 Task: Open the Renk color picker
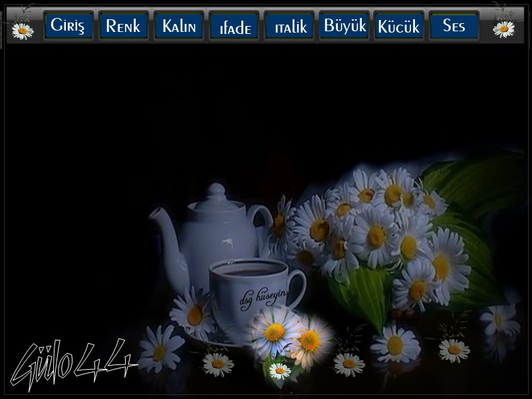[x=123, y=26]
